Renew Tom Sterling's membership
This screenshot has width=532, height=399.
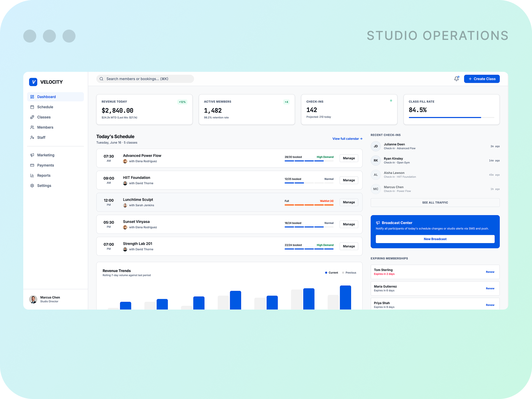490,272
